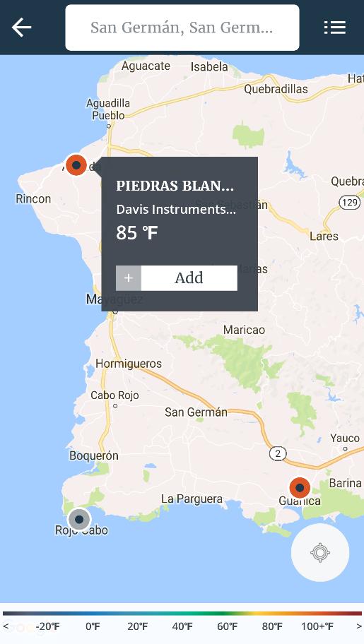Tap the plus icon beside Add

point(129,278)
